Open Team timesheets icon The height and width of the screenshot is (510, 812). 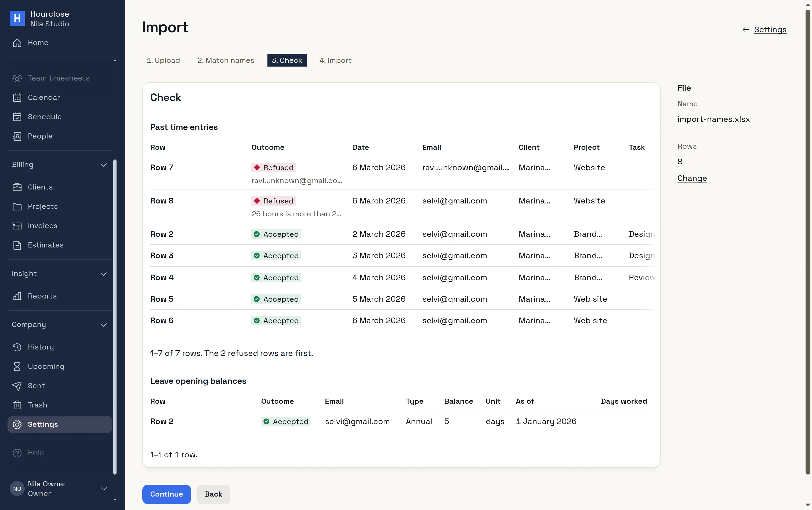(17, 78)
